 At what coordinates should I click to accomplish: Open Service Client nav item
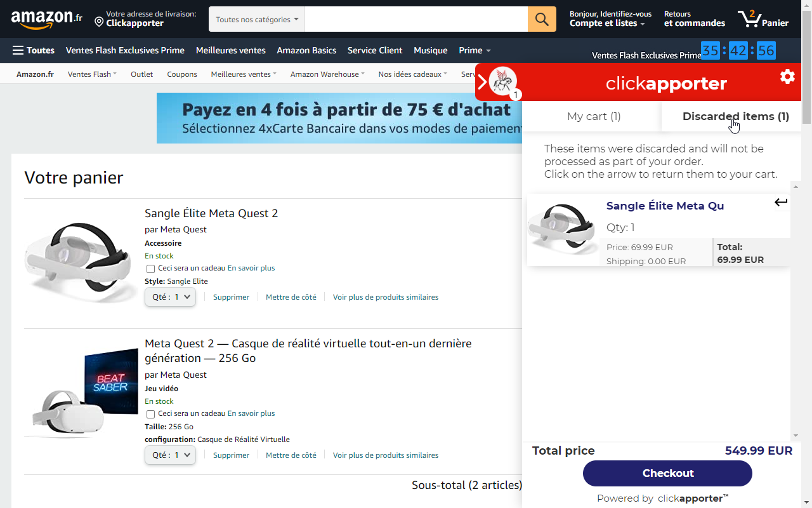pyautogui.click(x=375, y=50)
